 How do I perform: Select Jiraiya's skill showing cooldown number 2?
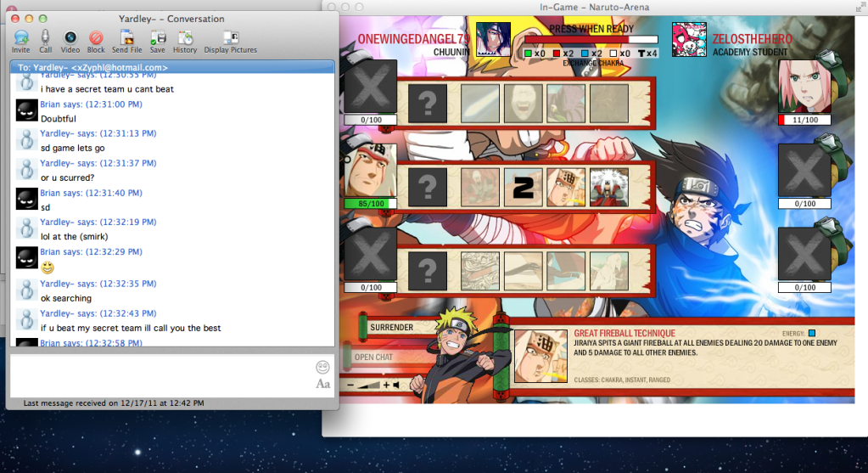coord(524,186)
